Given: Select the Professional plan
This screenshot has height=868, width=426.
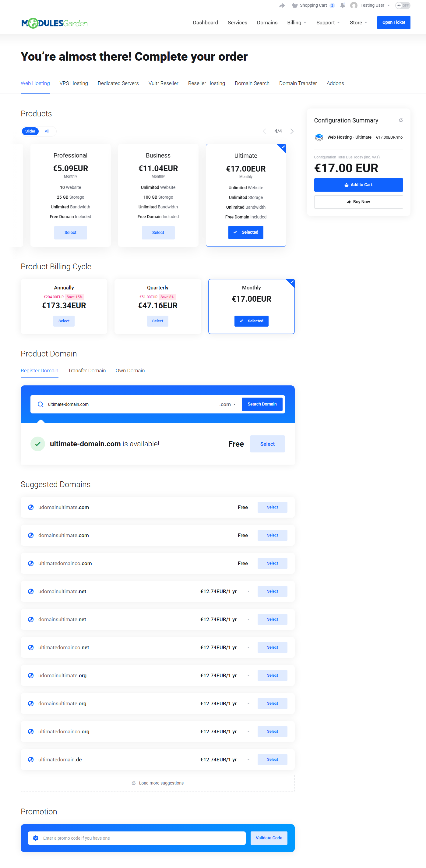Looking at the screenshot, I should (x=70, y=232).
